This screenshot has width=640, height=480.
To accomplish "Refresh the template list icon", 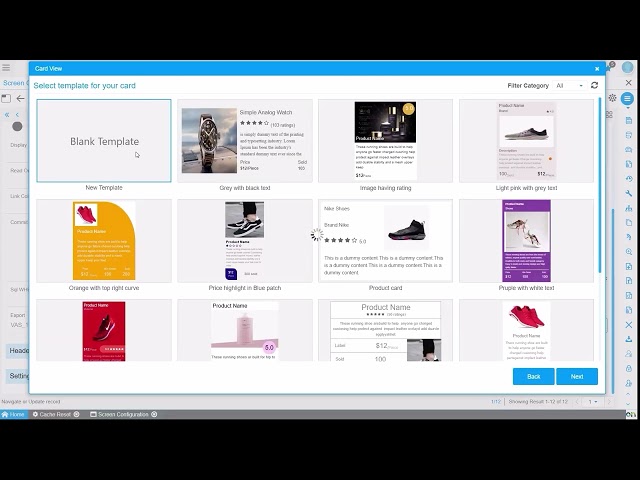I will (x=594, y=85).
